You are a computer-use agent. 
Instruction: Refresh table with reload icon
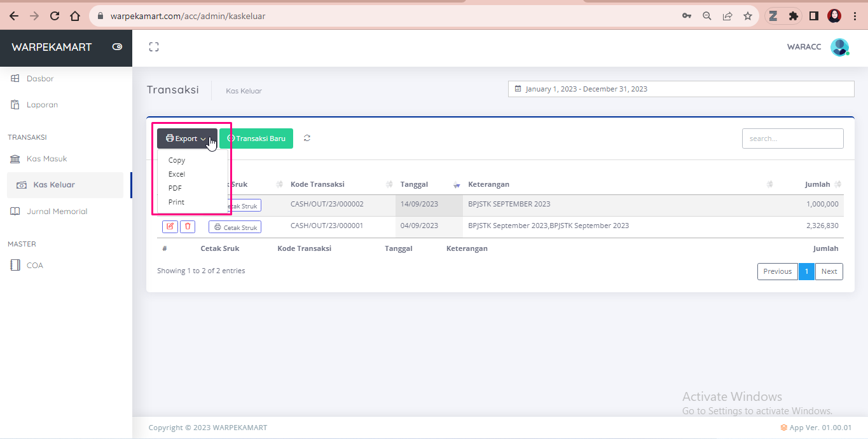coord(307,138)
